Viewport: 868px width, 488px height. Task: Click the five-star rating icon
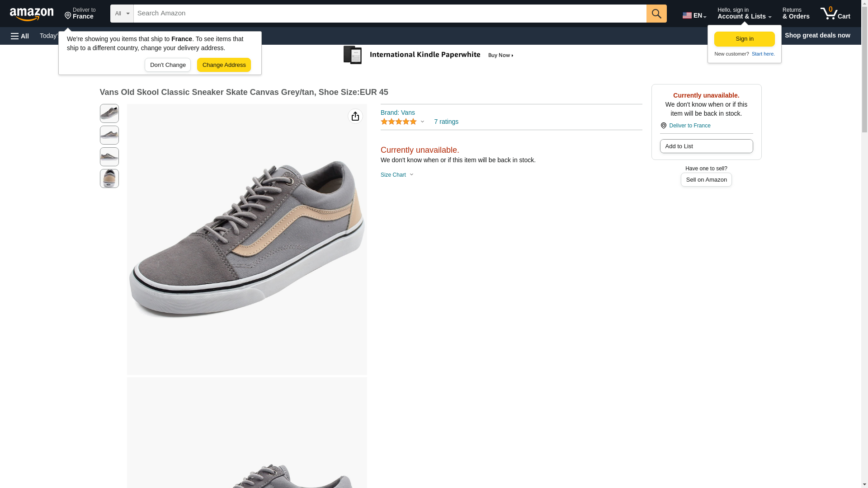coord(399,122)
